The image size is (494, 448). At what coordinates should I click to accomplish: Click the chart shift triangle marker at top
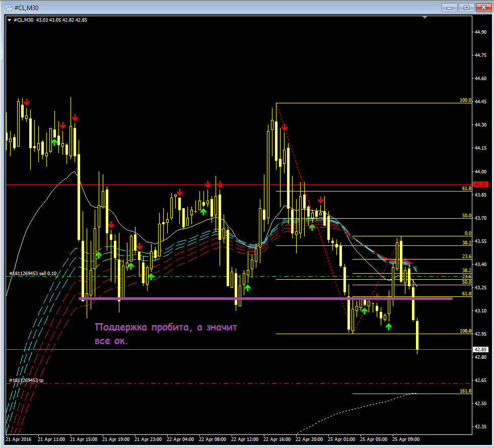425,17
